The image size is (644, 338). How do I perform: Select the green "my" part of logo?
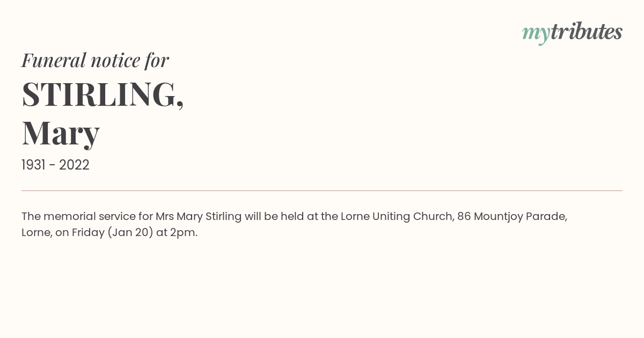tap(536, 34)
